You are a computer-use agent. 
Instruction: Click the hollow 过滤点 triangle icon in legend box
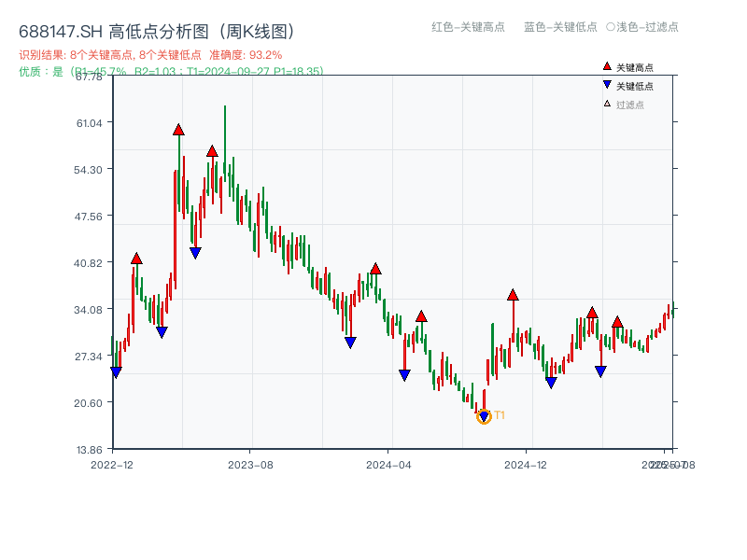(x=606, y=103)
